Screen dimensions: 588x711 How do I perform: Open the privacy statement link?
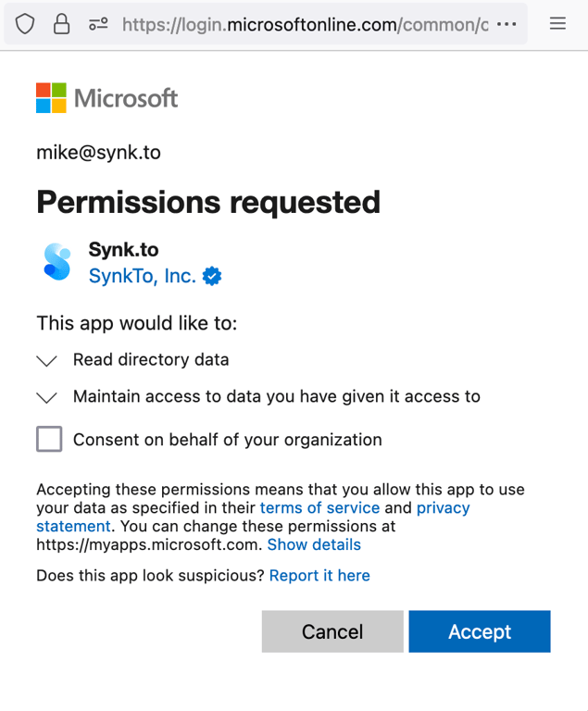coord(443,508)
